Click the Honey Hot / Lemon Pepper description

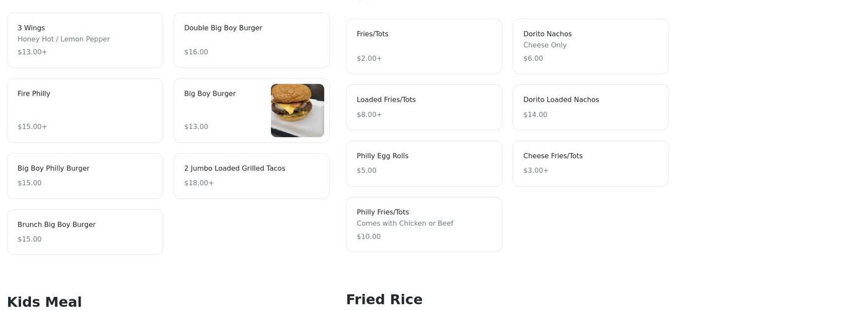tap(63, 39)
